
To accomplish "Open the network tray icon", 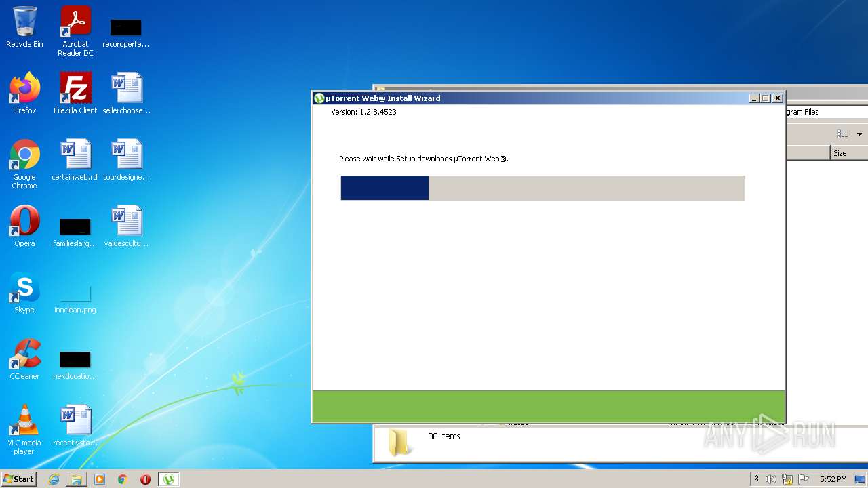I will coord(787,479).
